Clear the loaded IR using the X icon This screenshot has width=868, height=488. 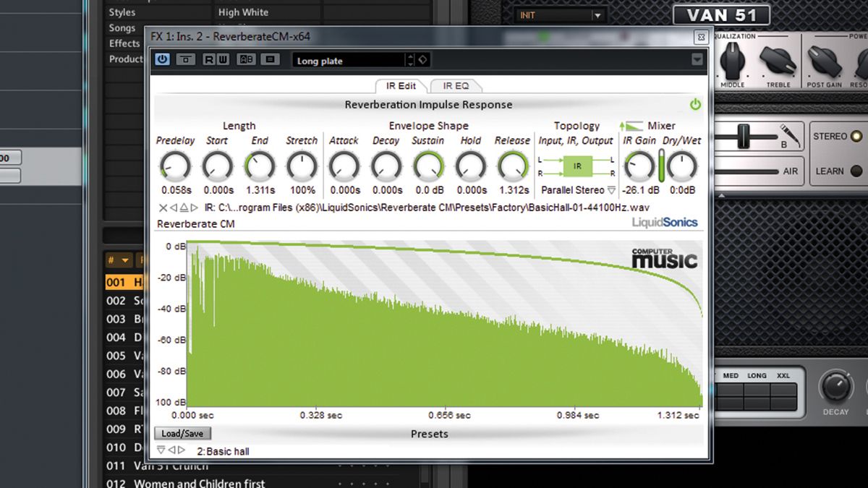coord(163,207)
